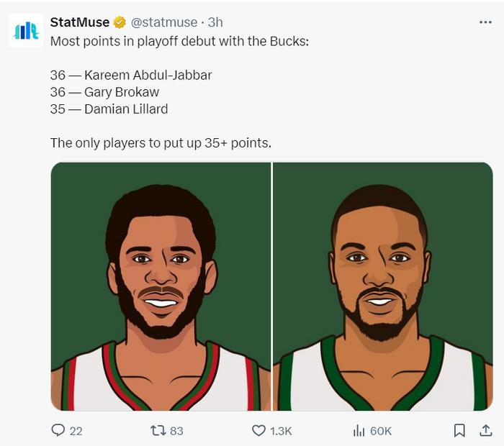The width and height of the screenshot is (504, 446).
Task: Click the 60K views count
Action: [380, 431]
